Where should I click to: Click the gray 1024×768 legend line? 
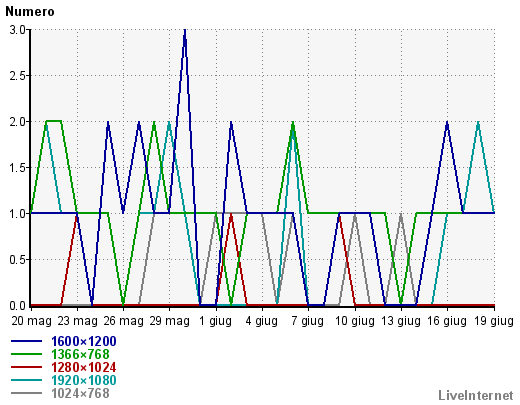(26, 393)
